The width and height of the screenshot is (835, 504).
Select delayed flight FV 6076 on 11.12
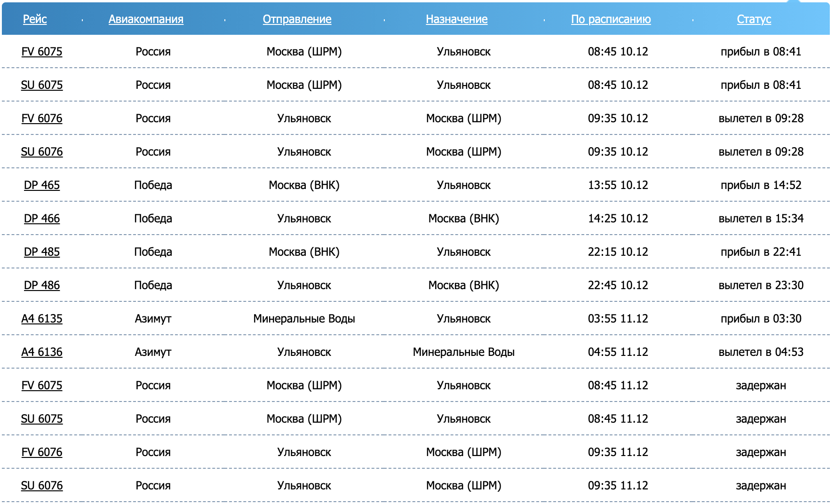(42, 452)
